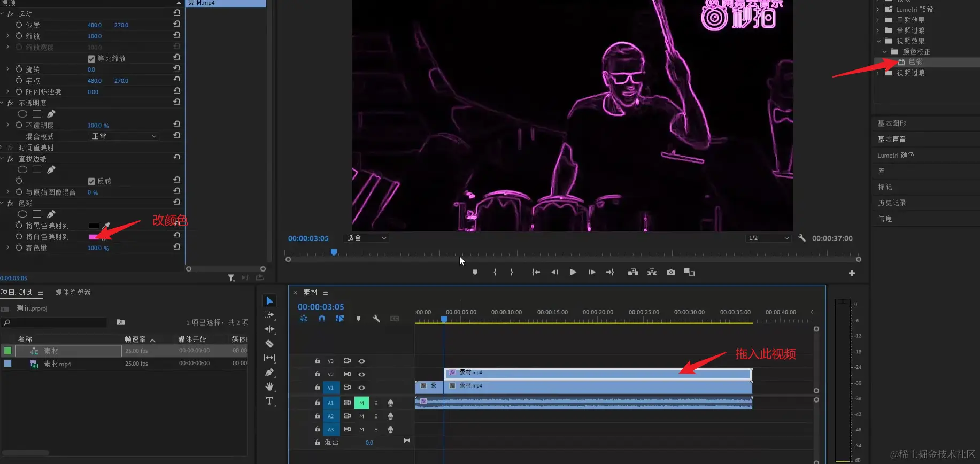Mute the A2 audio track
Image resolution: width=980 pixels, height=464 pixels.
361,416
